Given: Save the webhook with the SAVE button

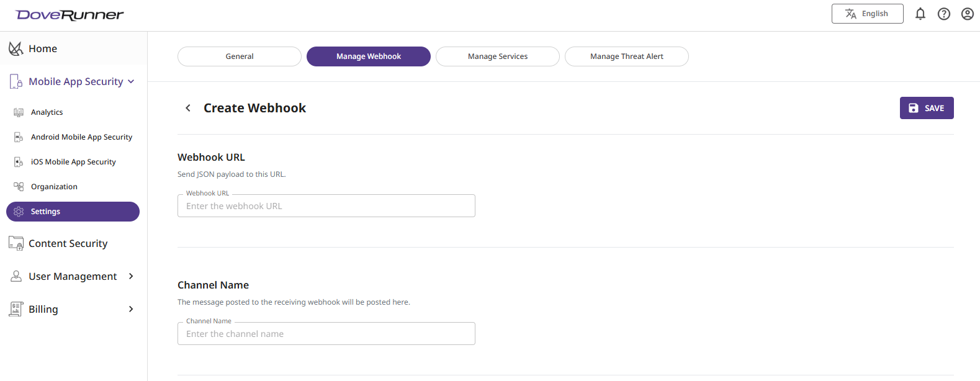Looking at the screenshot, I should coord(927,107).
